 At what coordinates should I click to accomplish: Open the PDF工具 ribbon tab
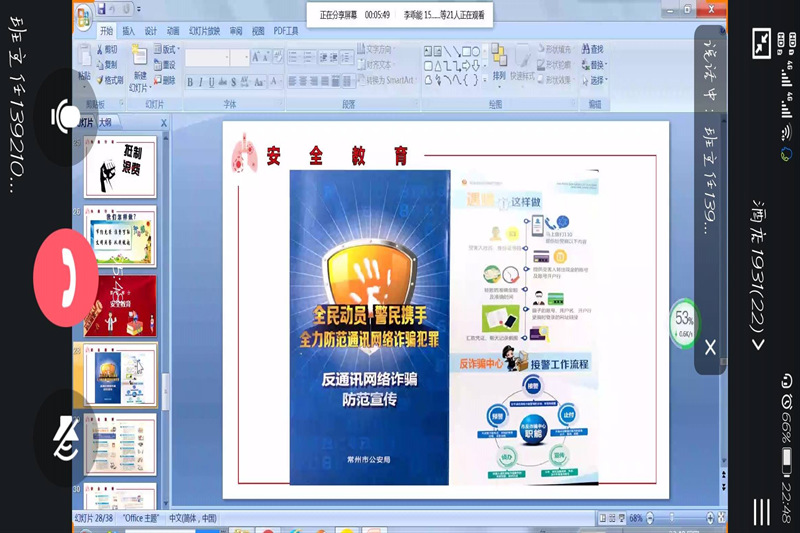coord(286,31)
